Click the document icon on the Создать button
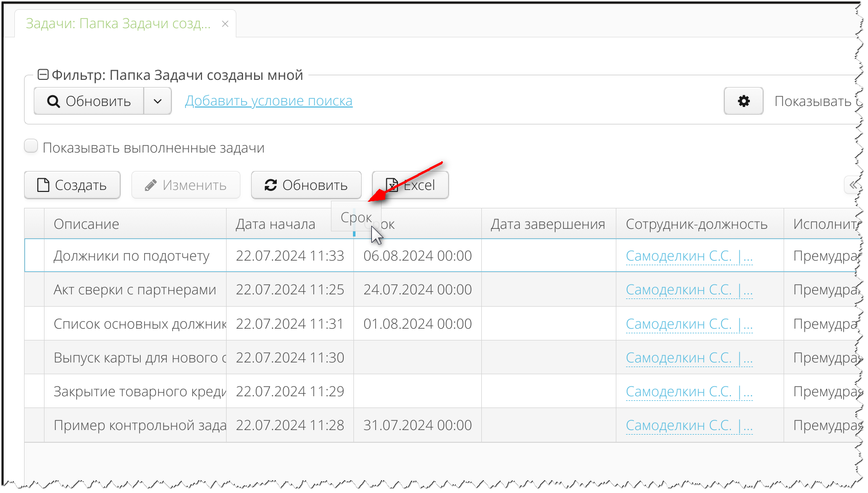868x493 pixels. click(x=42, y=185)
